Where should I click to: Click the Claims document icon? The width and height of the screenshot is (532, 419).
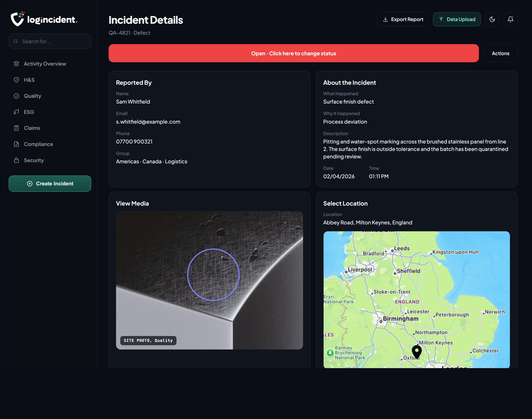(x=16, y=128)
